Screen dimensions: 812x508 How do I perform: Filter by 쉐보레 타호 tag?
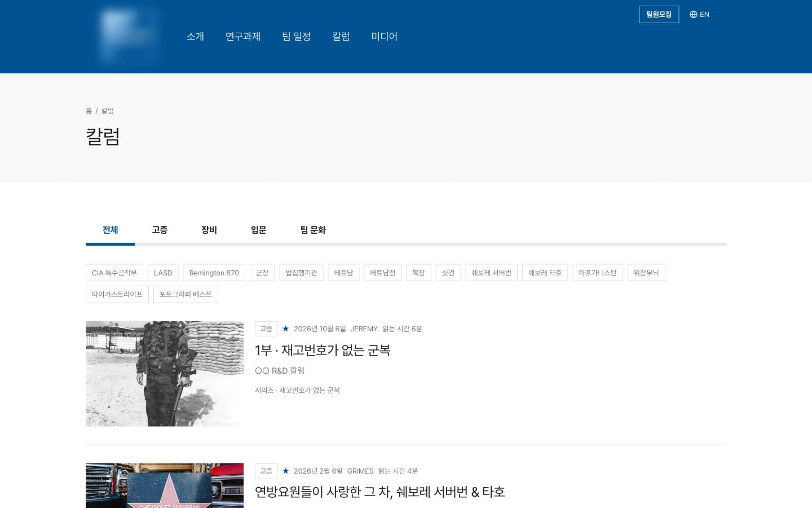[x=545, y=273]
